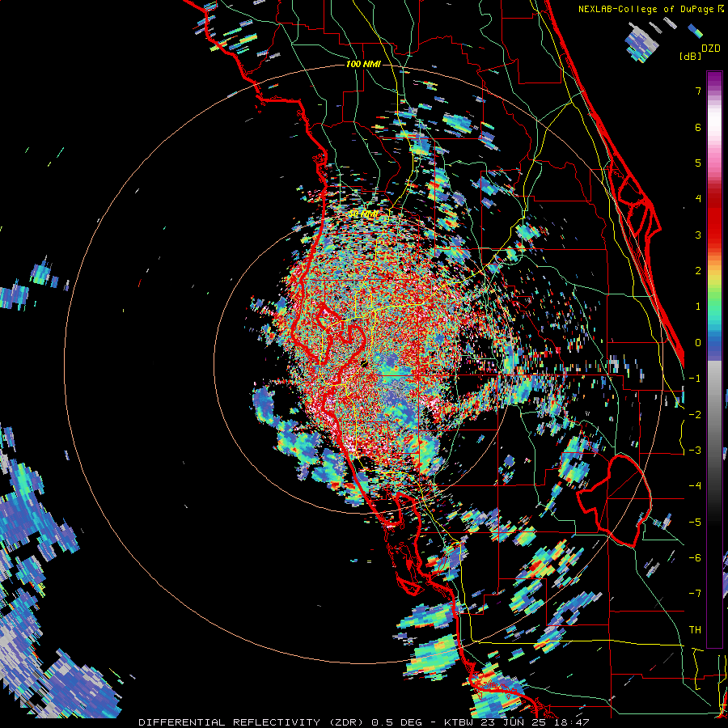The image size is (728, 728).
Task: Click the KTBW station identifier
Action: point(459,722)
